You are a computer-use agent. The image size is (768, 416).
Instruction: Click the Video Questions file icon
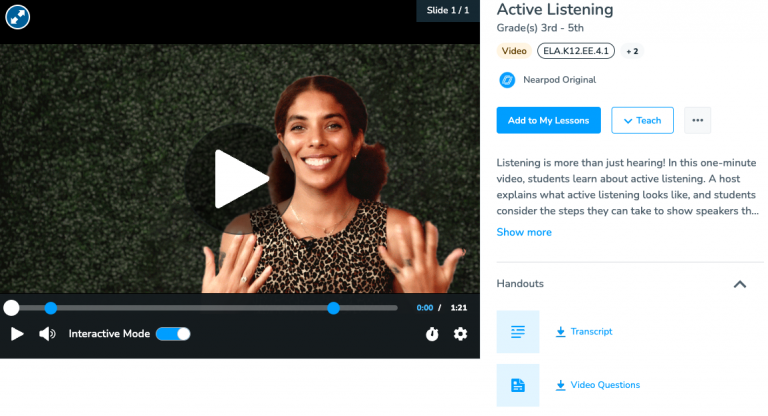[x=518, y=385]
